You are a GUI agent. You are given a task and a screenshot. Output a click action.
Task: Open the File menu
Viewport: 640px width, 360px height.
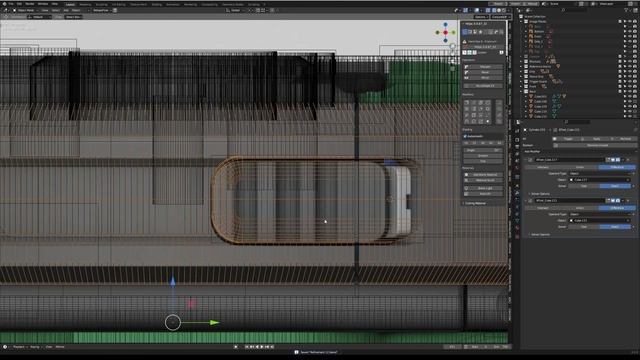[x=11, y=4]
